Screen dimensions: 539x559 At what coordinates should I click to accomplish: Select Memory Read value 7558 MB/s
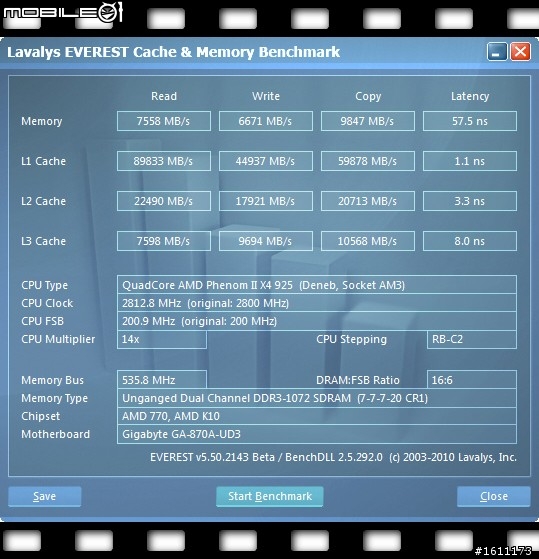click(164, 121)
